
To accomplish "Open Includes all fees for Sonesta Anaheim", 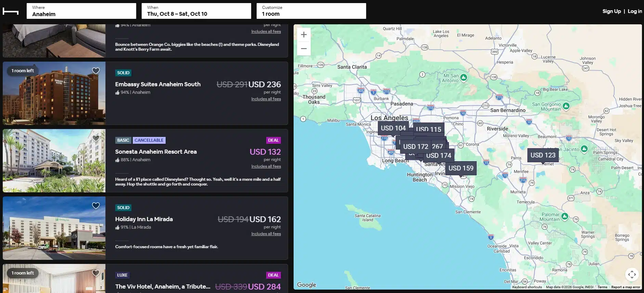I will (x=266, y=166).
